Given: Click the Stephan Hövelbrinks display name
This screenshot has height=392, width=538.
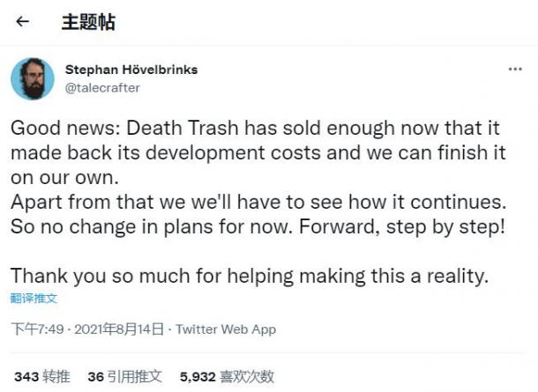Looking at the screenshot, I should coord(131,70).
